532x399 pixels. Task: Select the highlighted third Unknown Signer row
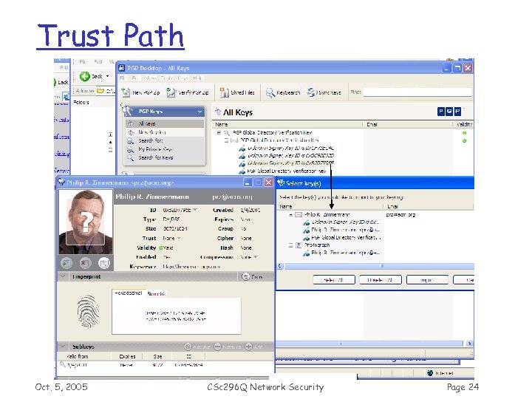click(287, 163)
